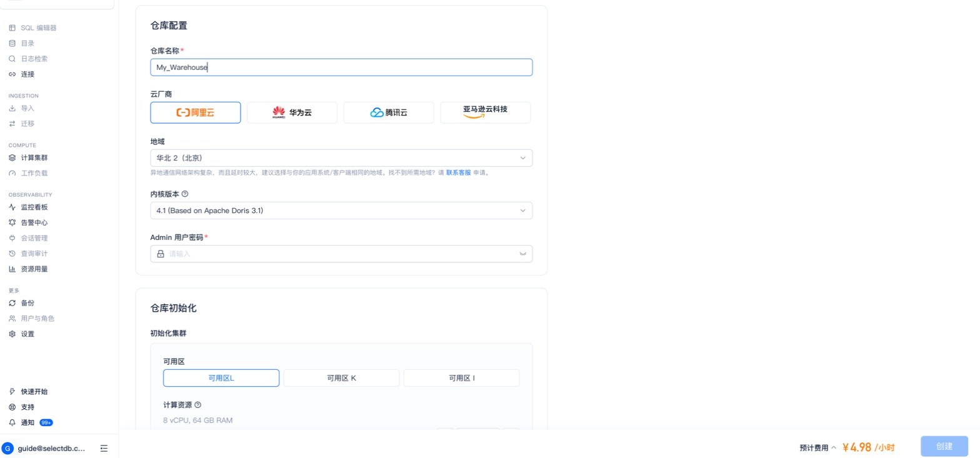Click the 创建 button

click(x=944, y=447)
